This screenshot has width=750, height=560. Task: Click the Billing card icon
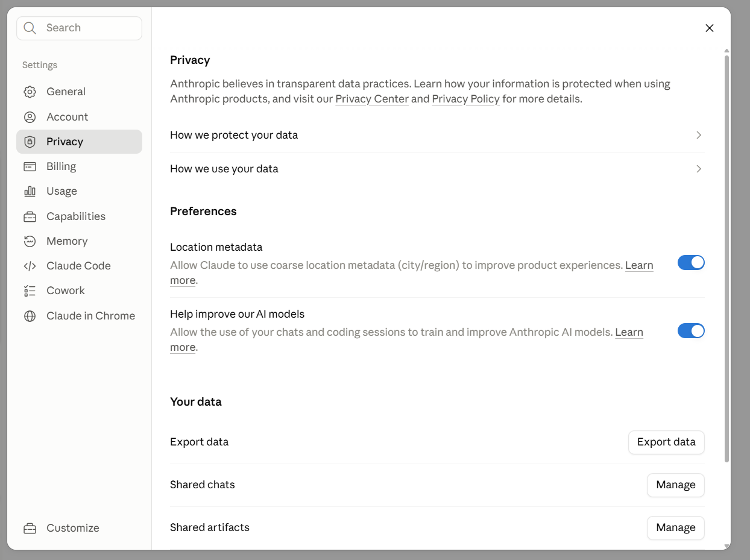coord(30,166)
